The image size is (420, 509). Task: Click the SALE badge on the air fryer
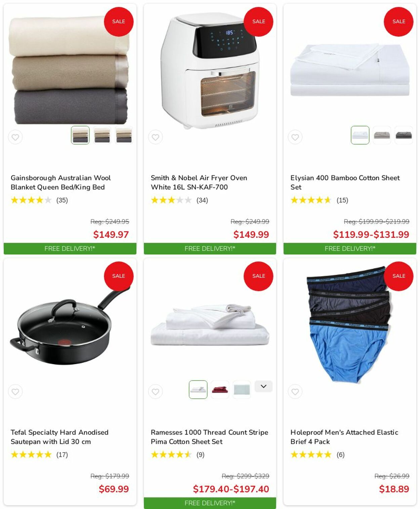(x=258, y=22)
